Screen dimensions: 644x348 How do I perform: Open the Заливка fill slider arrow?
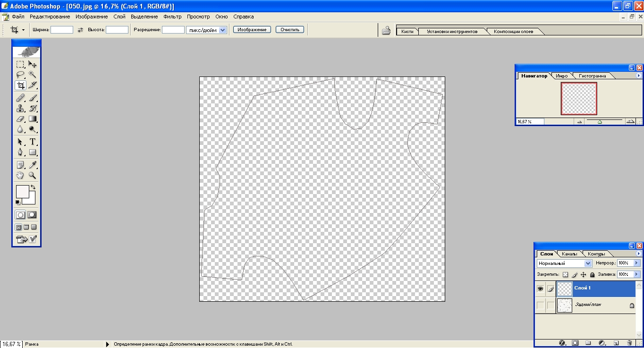coord(636,274)
